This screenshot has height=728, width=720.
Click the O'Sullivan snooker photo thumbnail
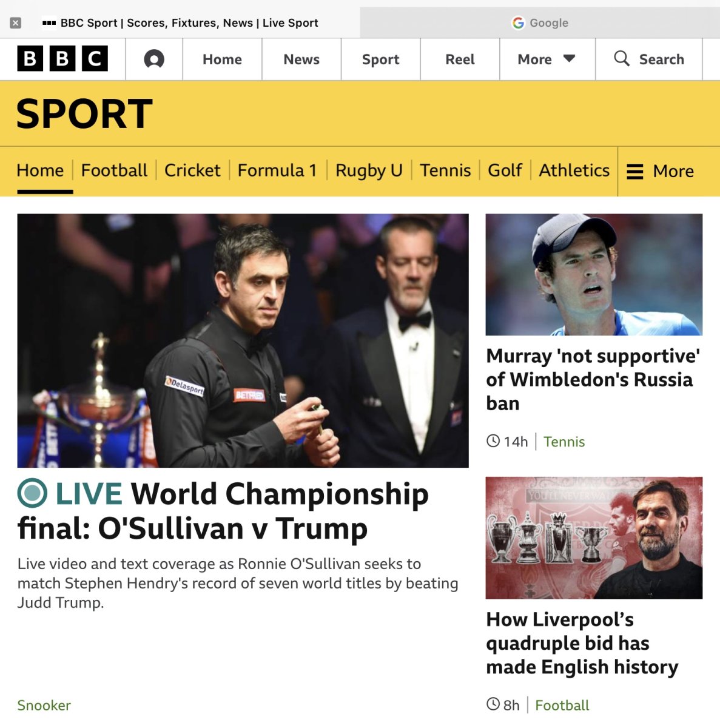243,340
